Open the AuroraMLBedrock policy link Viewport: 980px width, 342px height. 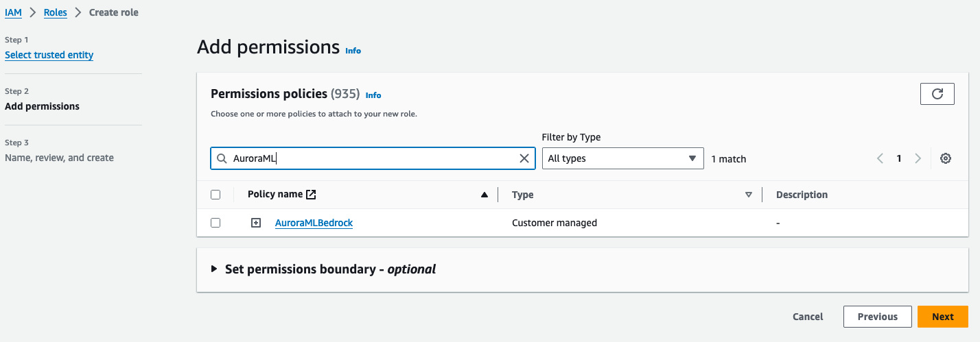coord(314,223)
